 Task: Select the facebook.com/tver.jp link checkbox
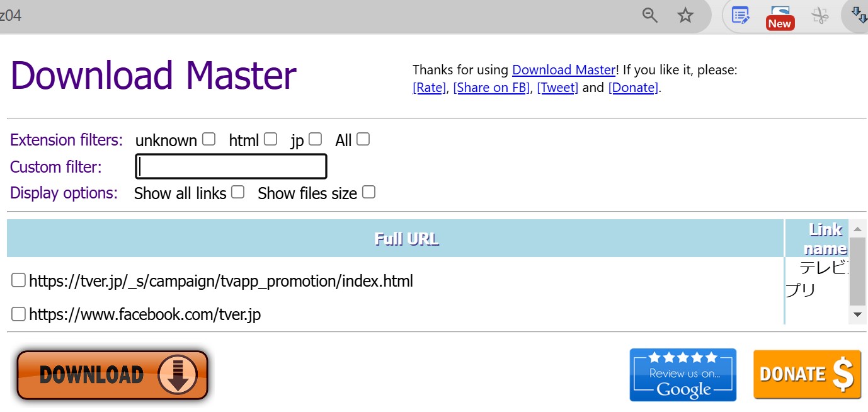pos(18,313)
